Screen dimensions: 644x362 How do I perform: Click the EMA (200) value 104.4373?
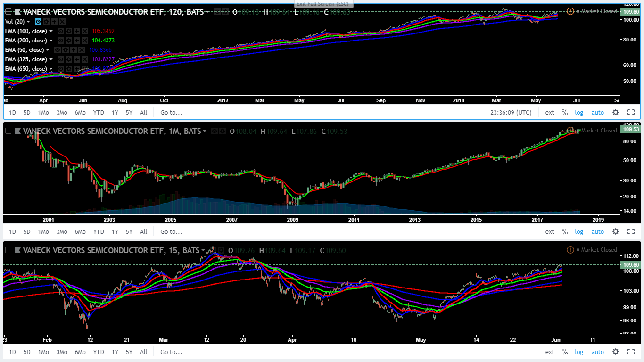coord(103,41)
